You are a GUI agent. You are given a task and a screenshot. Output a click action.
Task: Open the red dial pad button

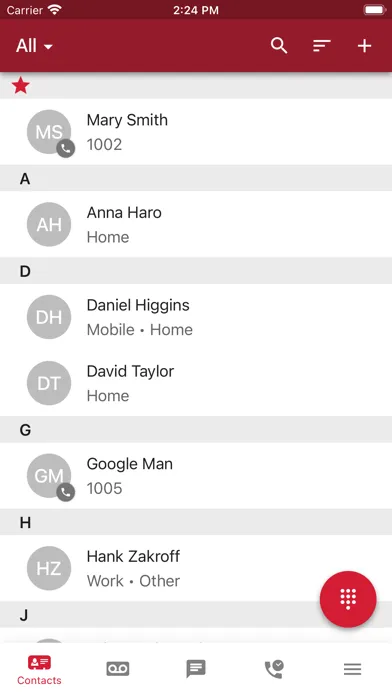[x=348, y=599]
